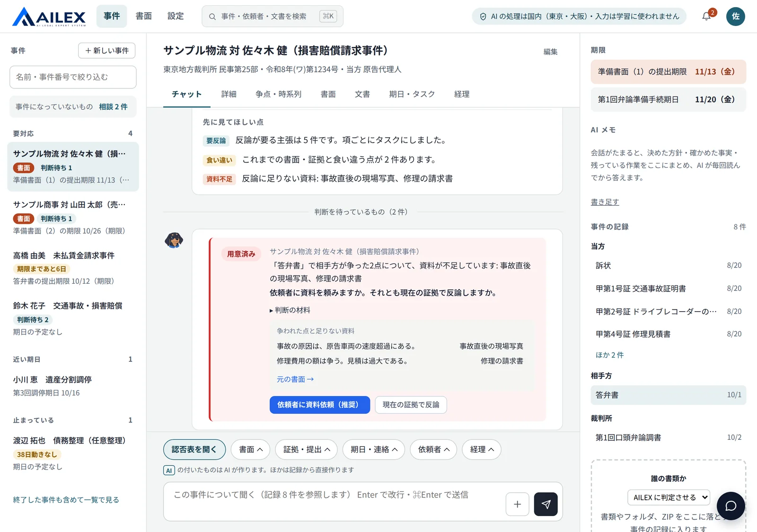Click the AILEX logo
This screenshot has width=757, height=532.
(49, 17)
